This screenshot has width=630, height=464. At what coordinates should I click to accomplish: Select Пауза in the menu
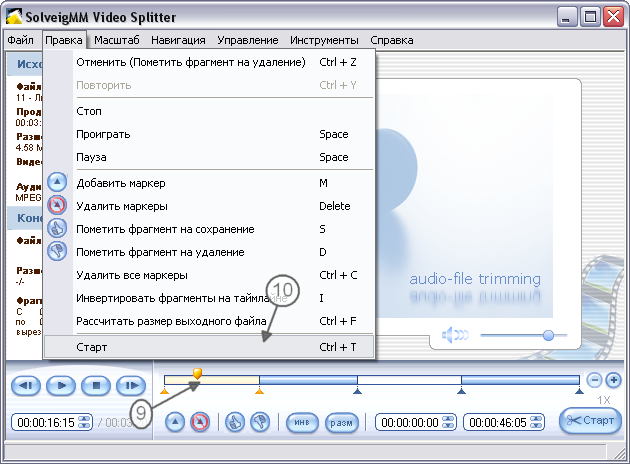209,157
